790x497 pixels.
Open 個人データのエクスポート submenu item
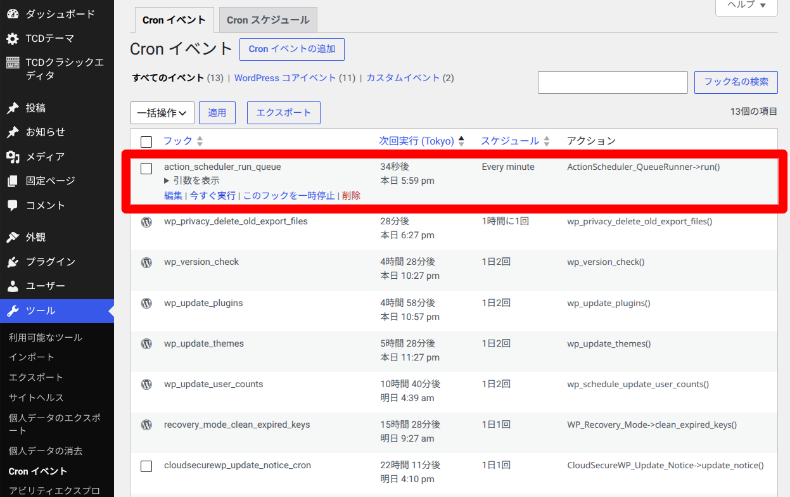click(x=54, y=424)
